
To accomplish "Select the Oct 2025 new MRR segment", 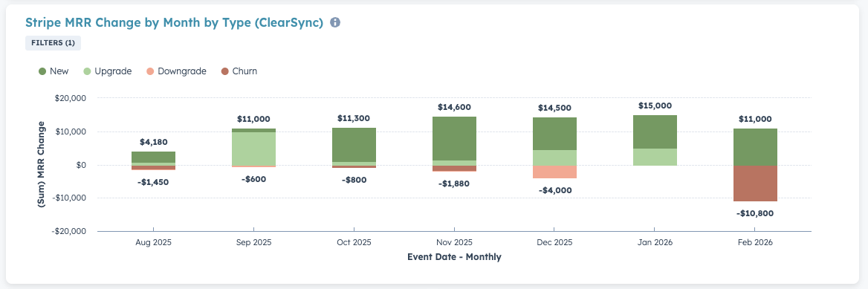I will point(354,145).
